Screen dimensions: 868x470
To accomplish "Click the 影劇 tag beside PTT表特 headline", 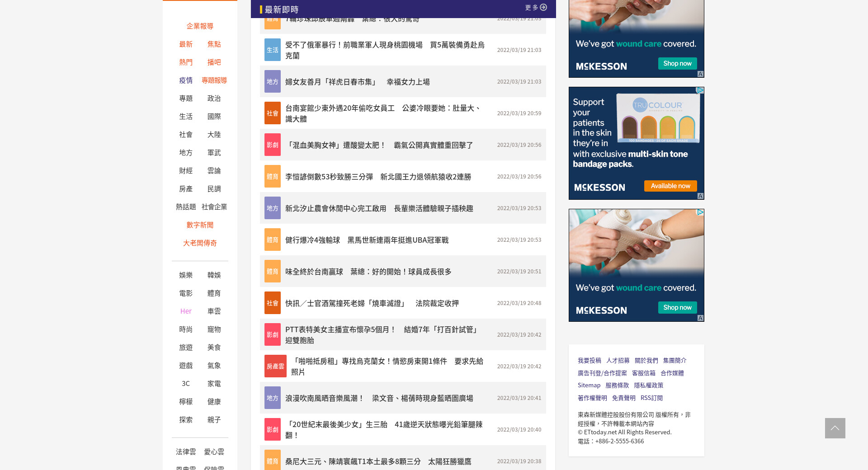I will coord(272,335).
